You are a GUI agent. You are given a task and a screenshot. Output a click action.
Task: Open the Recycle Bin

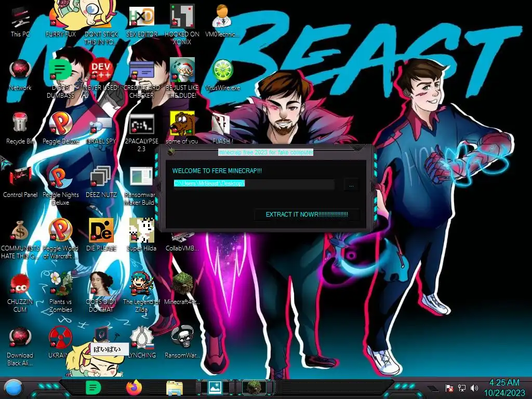(20, 129)
